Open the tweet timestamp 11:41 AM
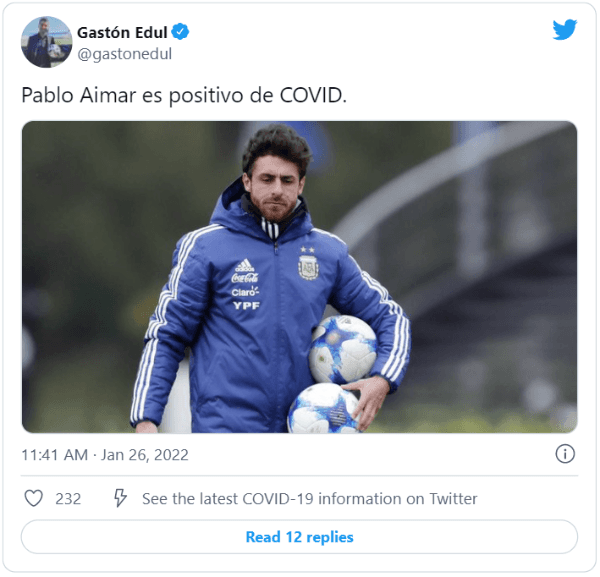Viewport: 600px width, 577px height. tap(55, 455)
